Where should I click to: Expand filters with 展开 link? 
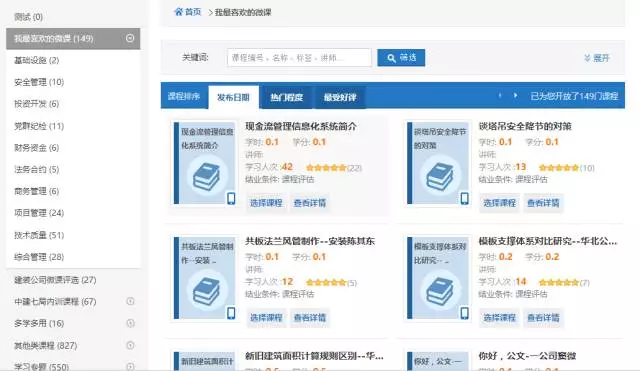[597, 58]
